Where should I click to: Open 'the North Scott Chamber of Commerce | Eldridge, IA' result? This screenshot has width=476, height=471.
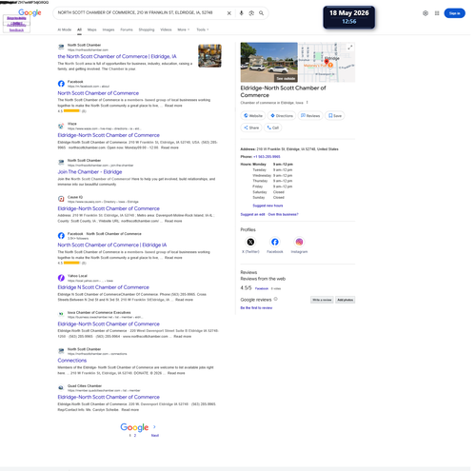coord(117,56)
